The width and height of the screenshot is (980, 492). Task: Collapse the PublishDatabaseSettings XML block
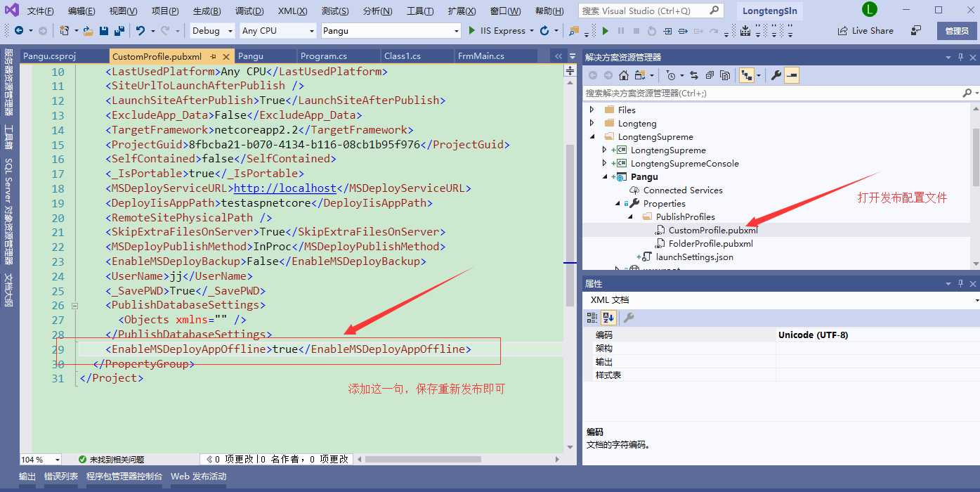point(75,306)
